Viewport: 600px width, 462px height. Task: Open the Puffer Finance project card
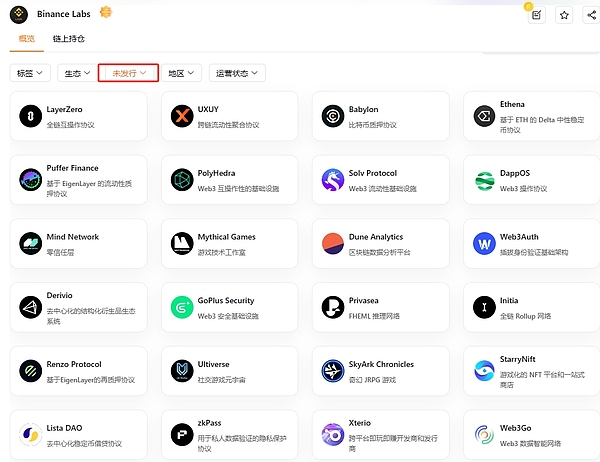click(x=78, y=179)
